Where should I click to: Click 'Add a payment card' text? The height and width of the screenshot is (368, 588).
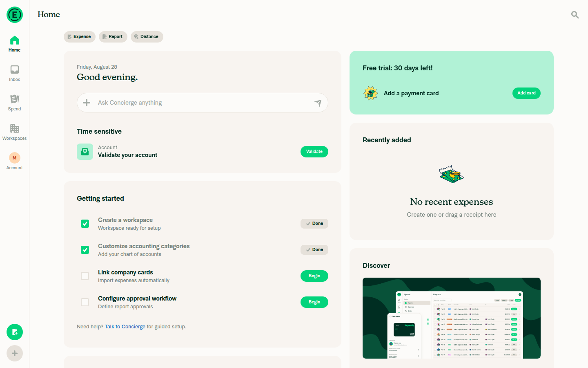pyautogui.click(x=411, y=93)
